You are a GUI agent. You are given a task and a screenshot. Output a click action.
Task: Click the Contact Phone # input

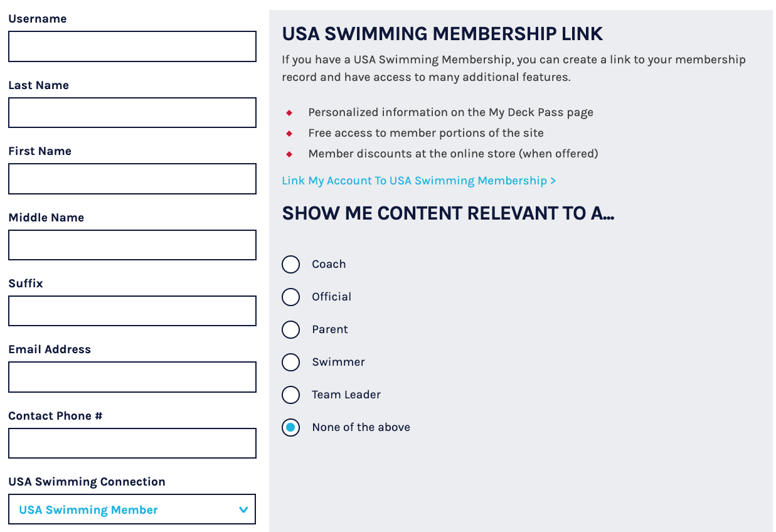(x=132, y=444)
